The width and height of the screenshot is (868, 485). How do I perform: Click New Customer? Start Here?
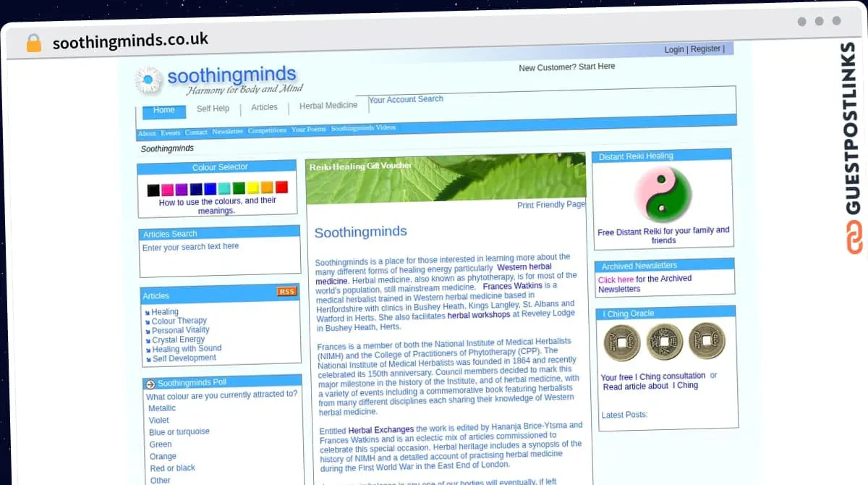click(x=567, y=67)
